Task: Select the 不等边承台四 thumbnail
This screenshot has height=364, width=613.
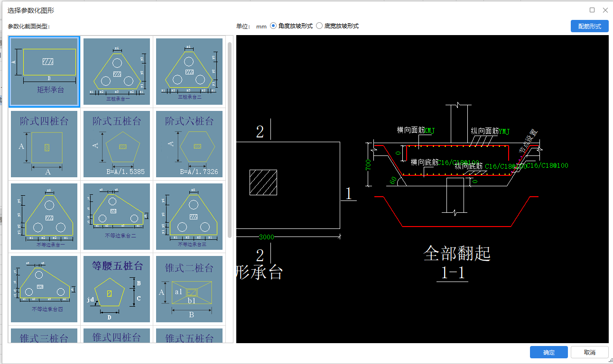Action: click(44, 289)
